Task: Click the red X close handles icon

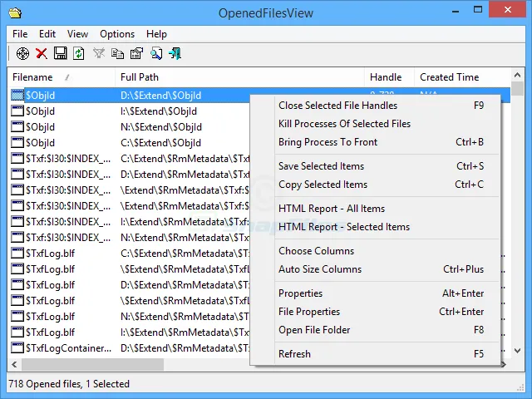Action: 42,53
